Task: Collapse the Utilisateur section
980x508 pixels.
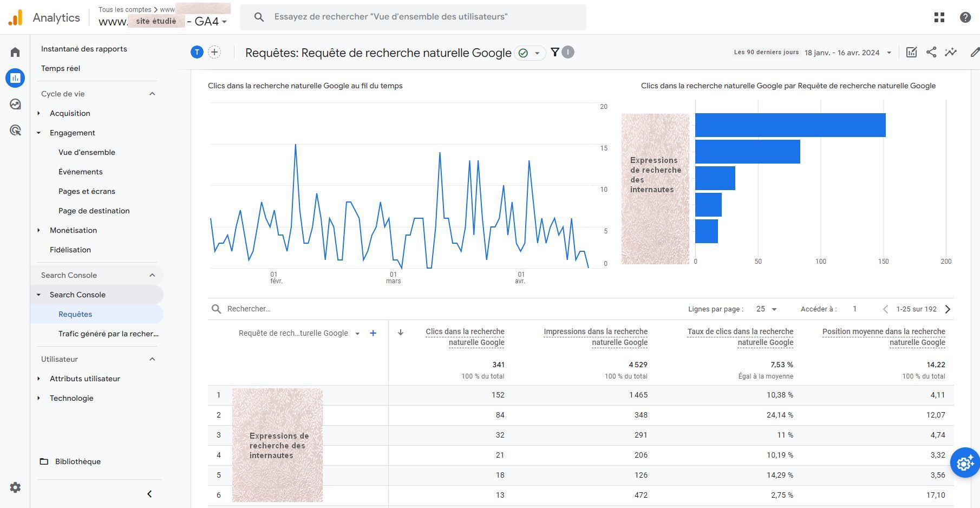Action: click(152, 359)
